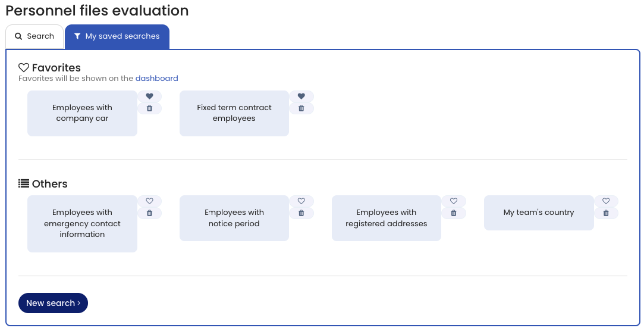Mark 'My team's country' as favorite
Viewport: 644px width, 334px height.
click(x=606, y=201)
